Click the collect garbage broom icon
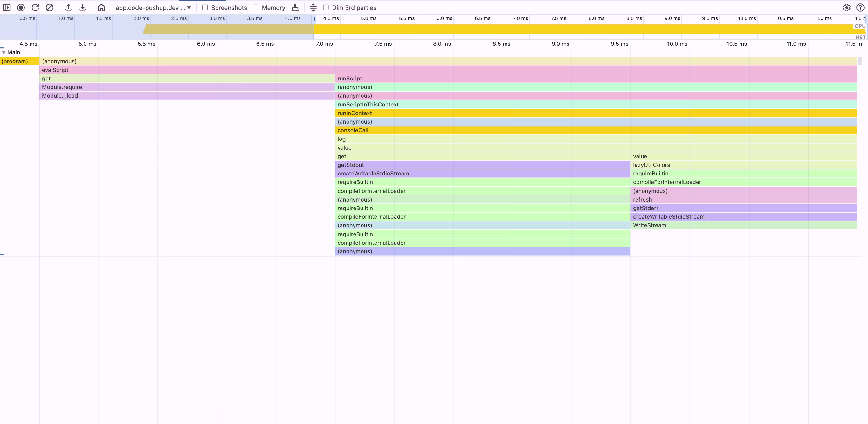The width and height of the screenshot is (868, 424). [295, 7]
